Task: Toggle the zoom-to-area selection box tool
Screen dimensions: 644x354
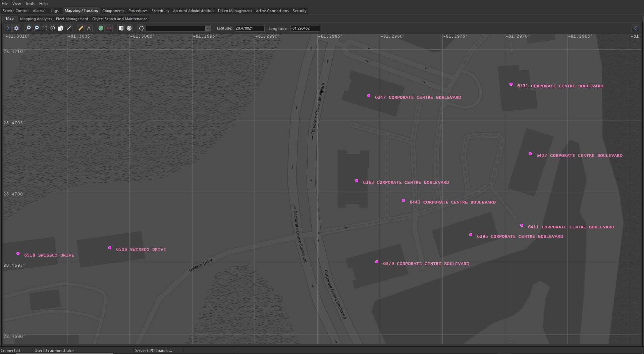Action: tap(45, 28)
